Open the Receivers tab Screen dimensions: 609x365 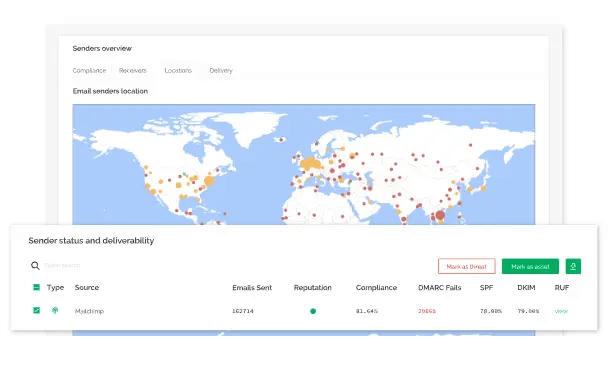click(x=133, y=70)
